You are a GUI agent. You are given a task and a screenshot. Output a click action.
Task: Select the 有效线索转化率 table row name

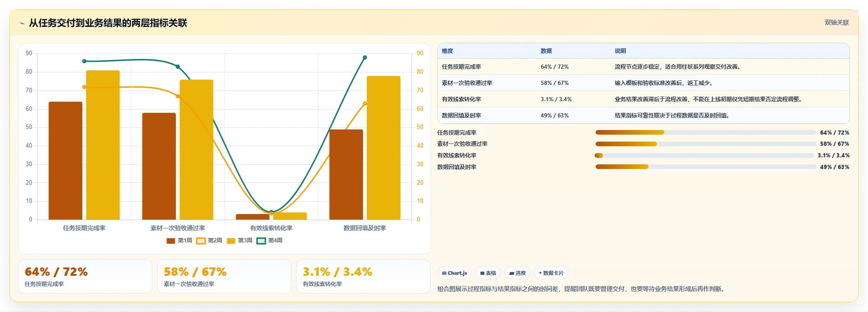[461, 99]
